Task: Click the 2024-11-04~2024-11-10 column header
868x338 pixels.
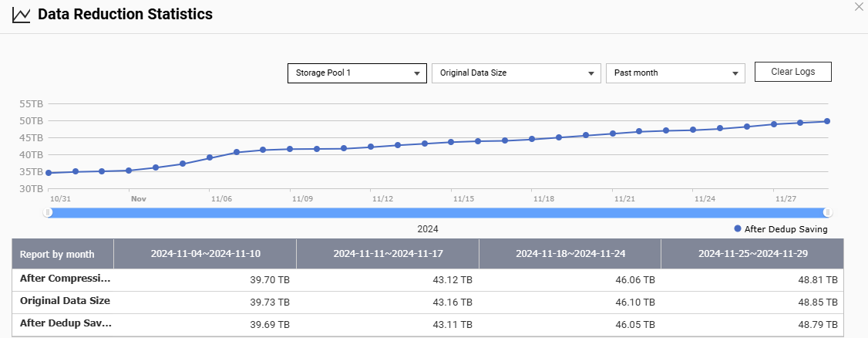Action: 205,254
